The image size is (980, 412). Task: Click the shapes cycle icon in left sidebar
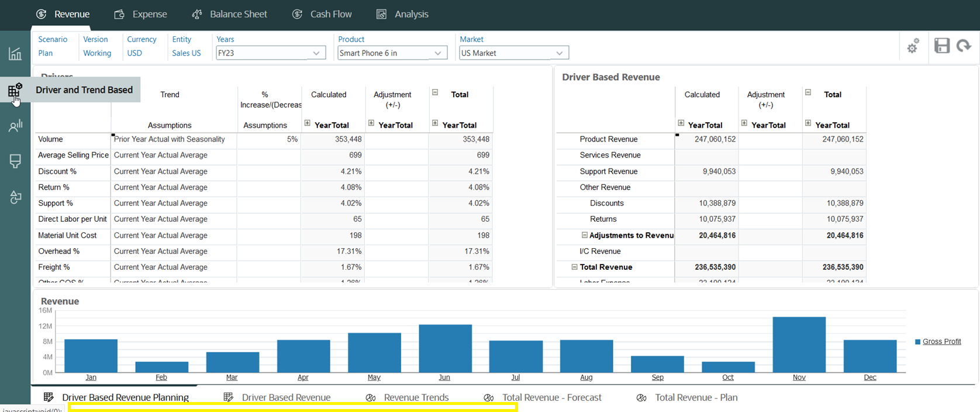[15, 198]
